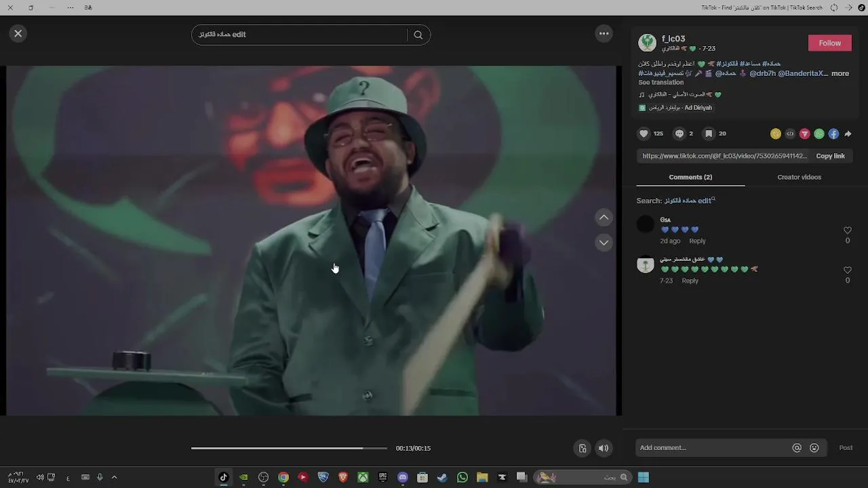Viewport: 868px width, 488px height.
Task: Switch to Creator videos tab
Action: tap(799, 177)
